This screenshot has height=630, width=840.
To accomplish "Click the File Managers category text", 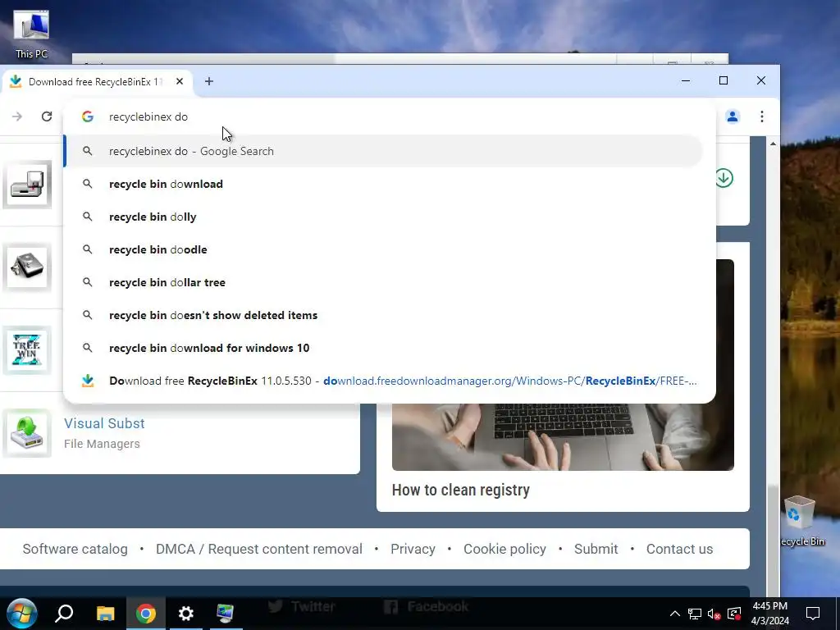I will point(102,444).
